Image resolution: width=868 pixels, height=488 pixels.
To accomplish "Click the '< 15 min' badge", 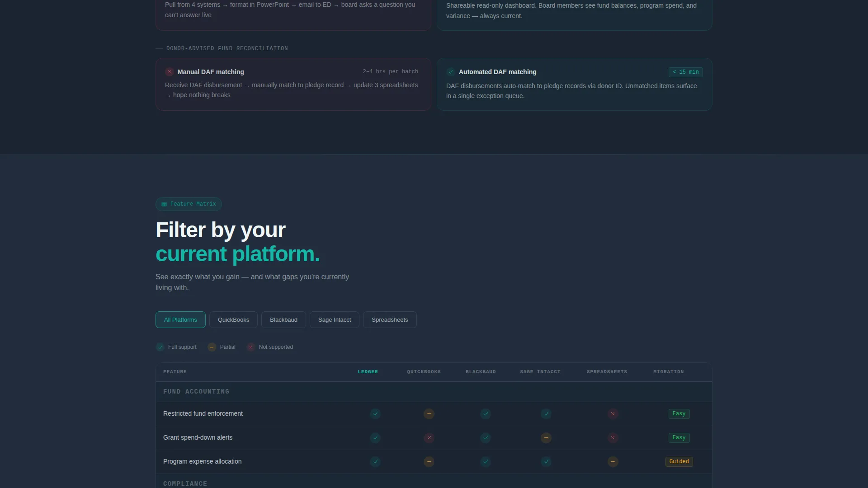I will tap(685, 72).
